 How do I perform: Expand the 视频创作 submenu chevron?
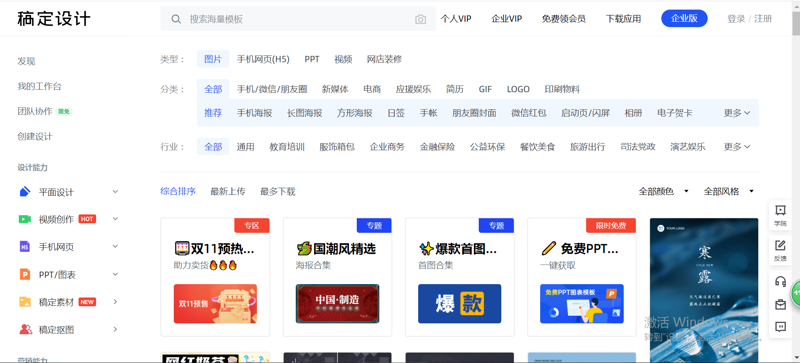tap(115, 219)
